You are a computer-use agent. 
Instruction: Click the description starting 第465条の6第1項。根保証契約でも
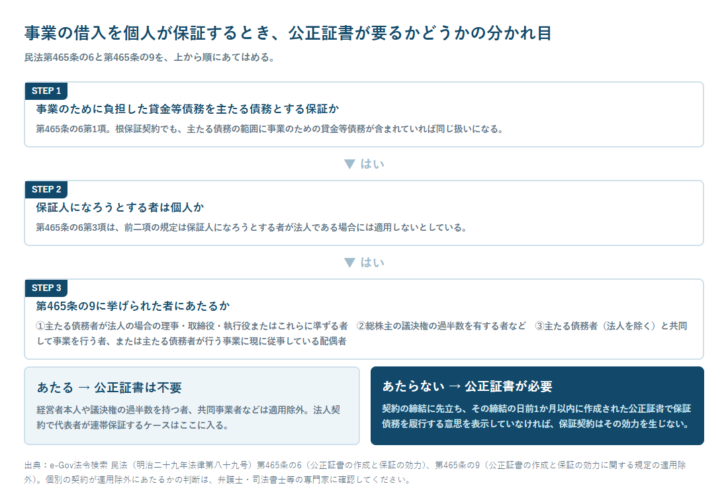(270, 129)
